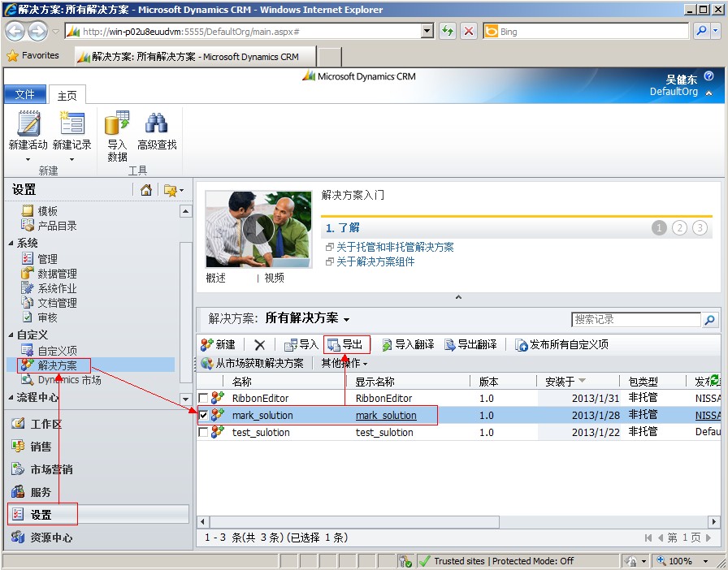The height and width of the screenshot is (570, 728).
Task: Click 从市场获取解决方案 button
Action: (x=252, y=363)
